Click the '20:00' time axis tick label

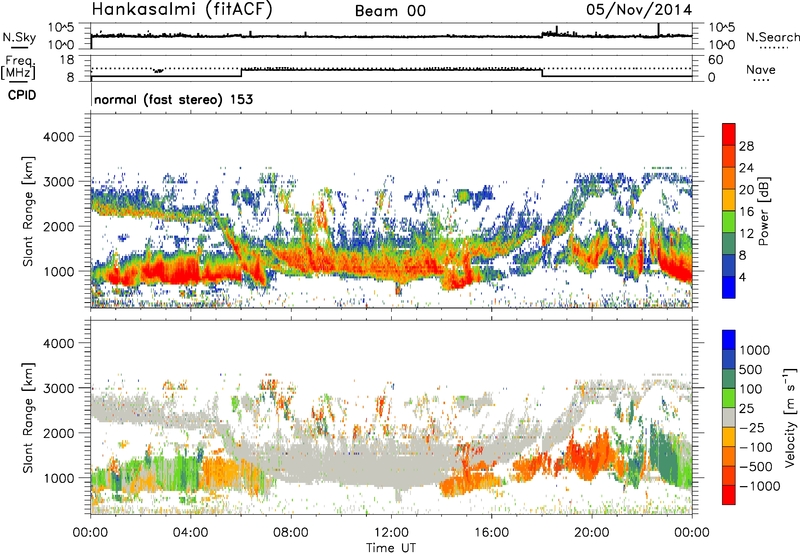591,533
